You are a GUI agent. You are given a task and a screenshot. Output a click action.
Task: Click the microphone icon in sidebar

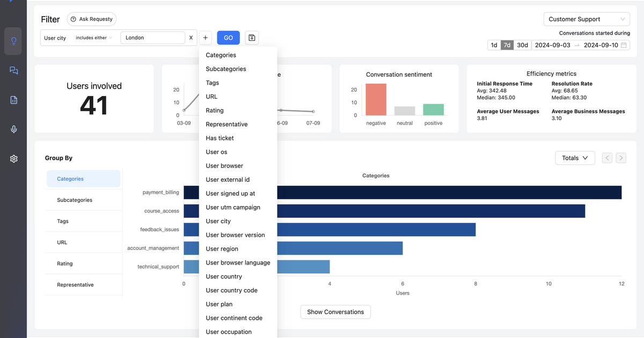coord(13,129)
